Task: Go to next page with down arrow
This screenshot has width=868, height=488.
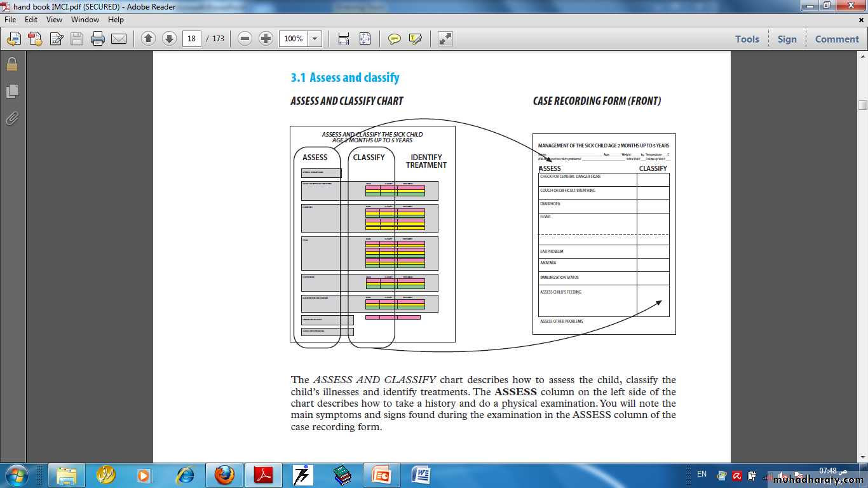Action: (169, 39)
